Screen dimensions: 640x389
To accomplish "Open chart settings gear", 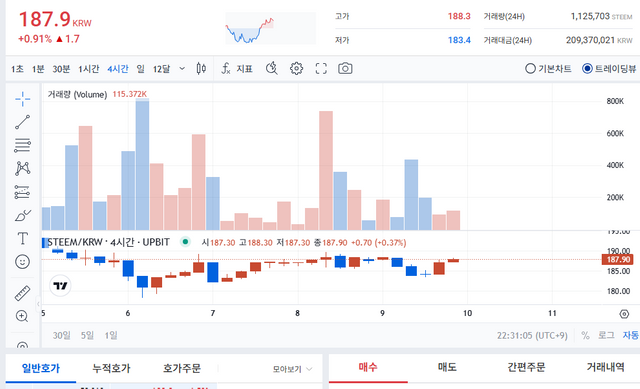I will [296, 69].
